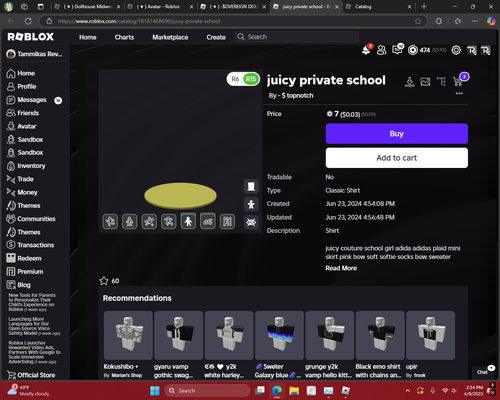Click Add to cart button
The image size is (500, 400).
click(x=397, y=158)
